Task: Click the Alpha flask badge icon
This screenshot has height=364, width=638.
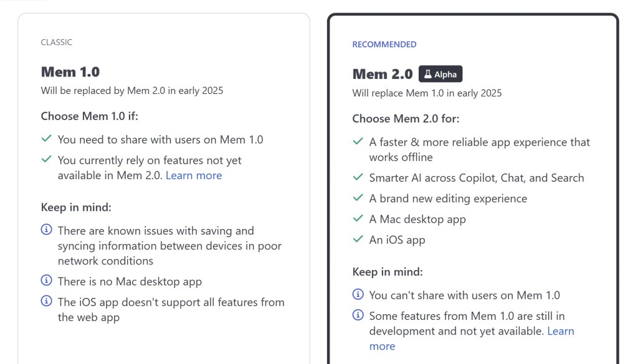Action: (428, 75)
